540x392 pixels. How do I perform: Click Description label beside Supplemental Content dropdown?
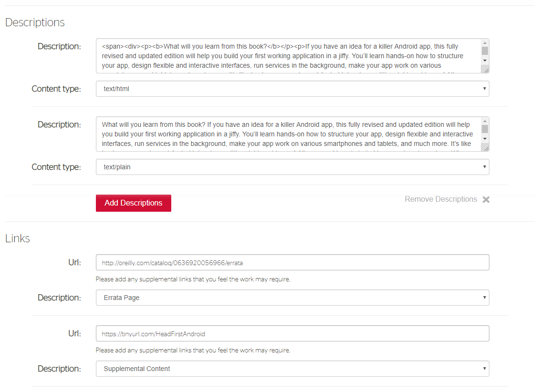click(59, 369)
